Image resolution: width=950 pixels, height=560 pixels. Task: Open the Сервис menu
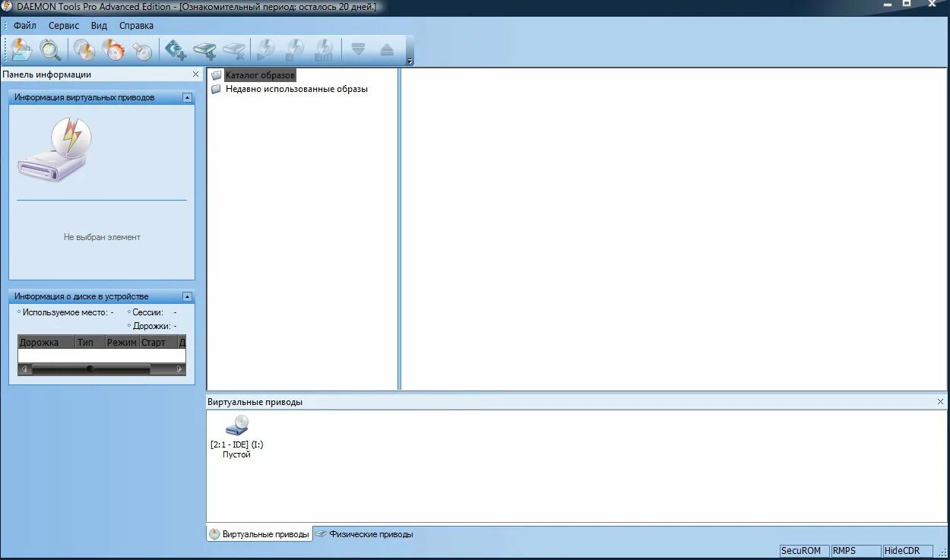pos(64,26)
